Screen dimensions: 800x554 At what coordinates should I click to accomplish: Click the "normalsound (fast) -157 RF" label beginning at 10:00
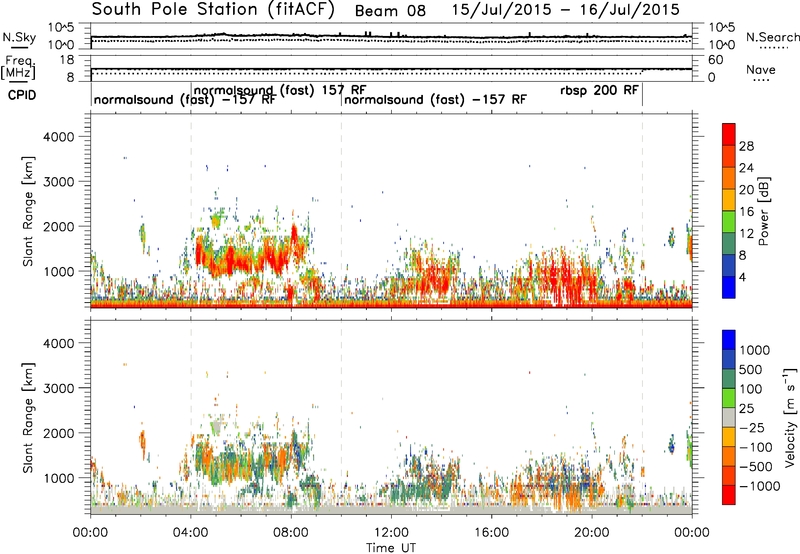(x=435, y=99)
